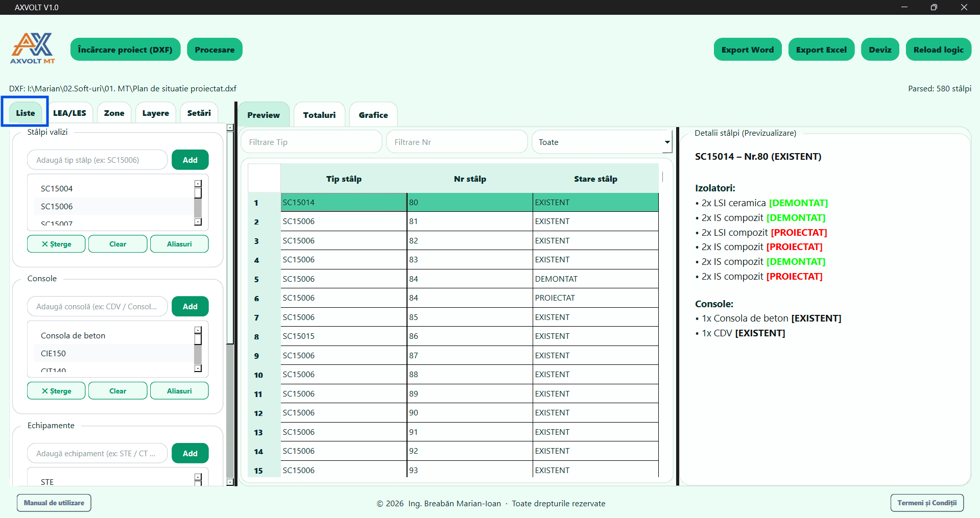Add button in Echipamente section

(x=190, y=453)
